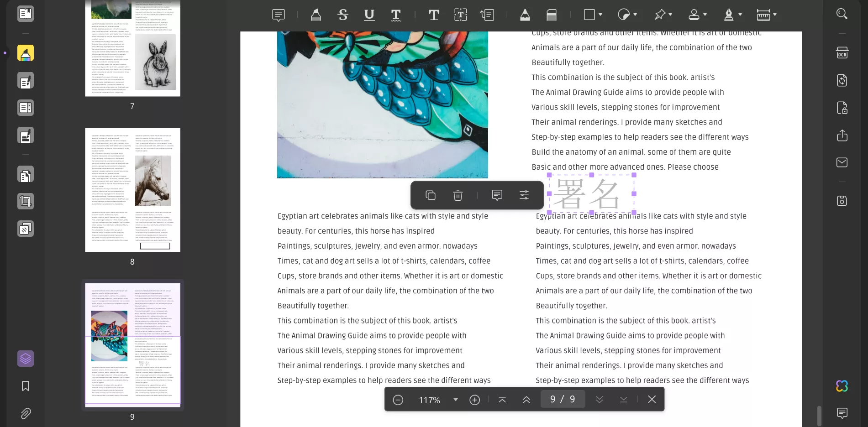Click the page number field 9 / 9

pyautogui.click(x=563, y=399)
